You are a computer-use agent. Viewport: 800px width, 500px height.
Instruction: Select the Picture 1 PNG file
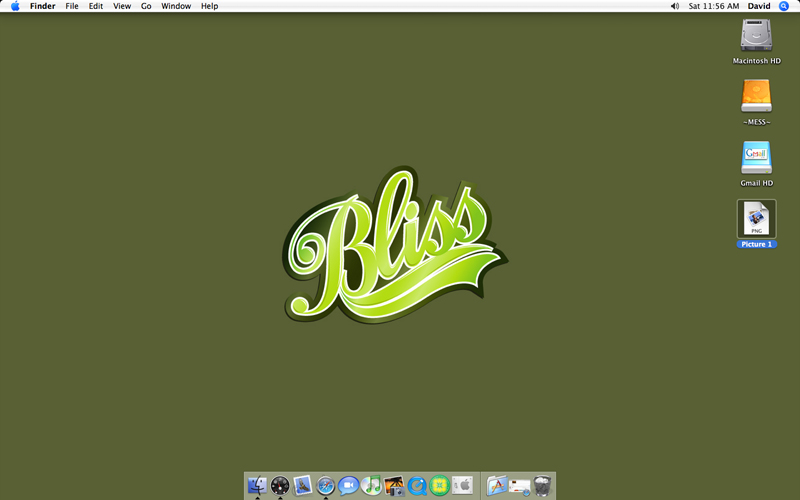[756, 218]
